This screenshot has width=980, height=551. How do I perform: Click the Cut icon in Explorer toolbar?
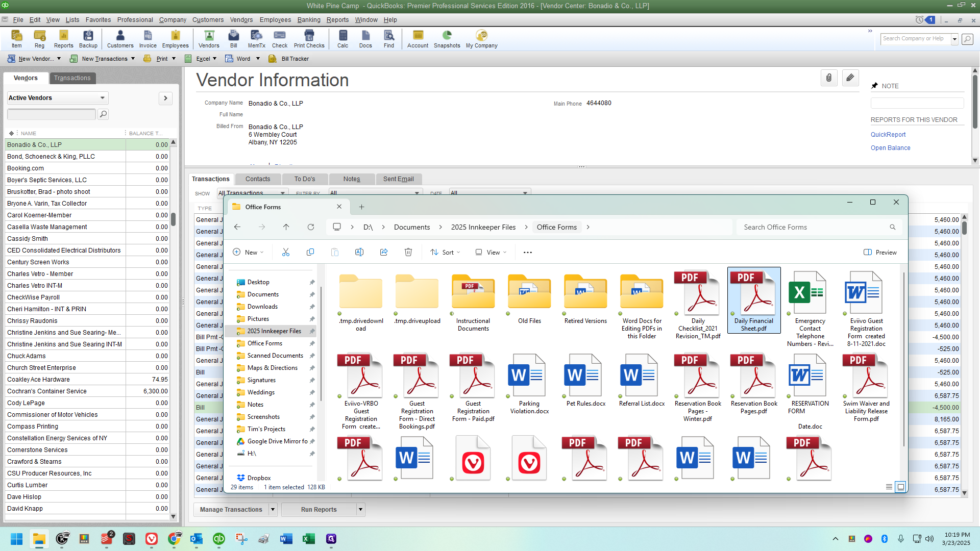285,252
